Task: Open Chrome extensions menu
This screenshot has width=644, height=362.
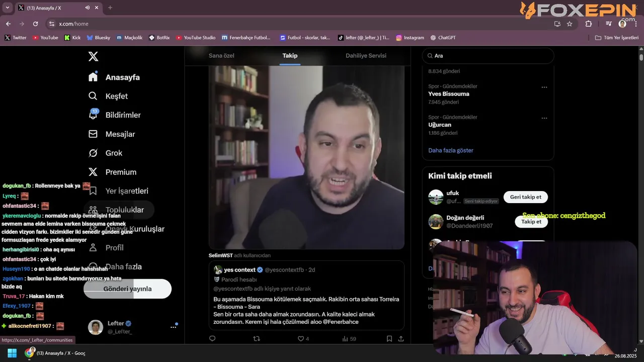Action: [589, 24]
